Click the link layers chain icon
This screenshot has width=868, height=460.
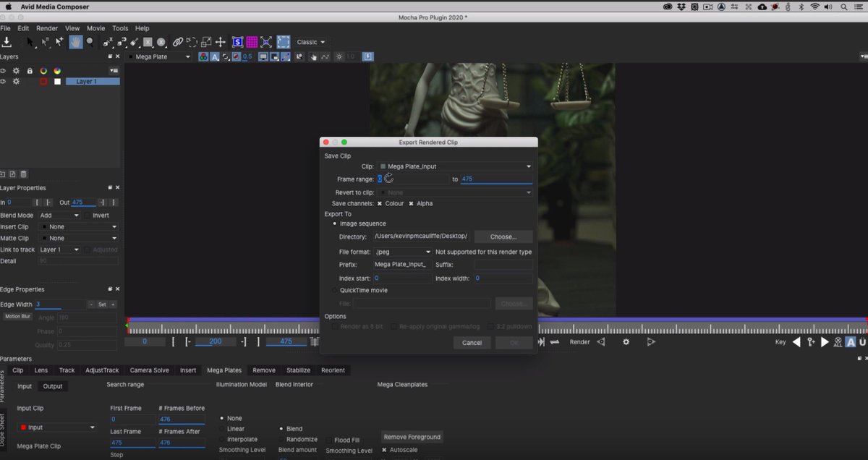coord(178,42)
